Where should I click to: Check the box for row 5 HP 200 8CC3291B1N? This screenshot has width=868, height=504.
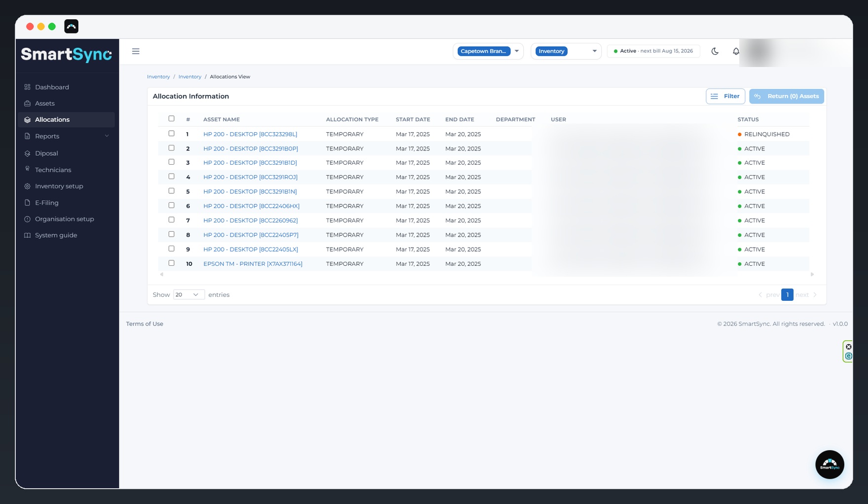click(172, 190)
